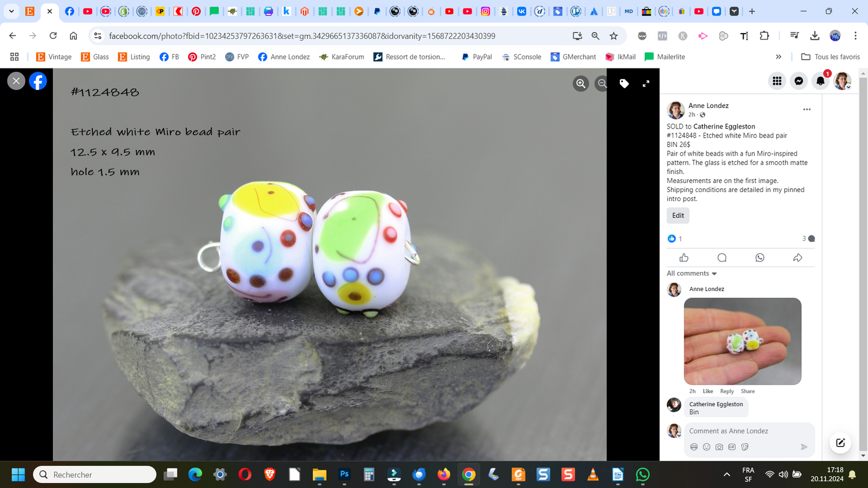
Task: Open the Chrome extensions puzzle icon
Action: 764,36
